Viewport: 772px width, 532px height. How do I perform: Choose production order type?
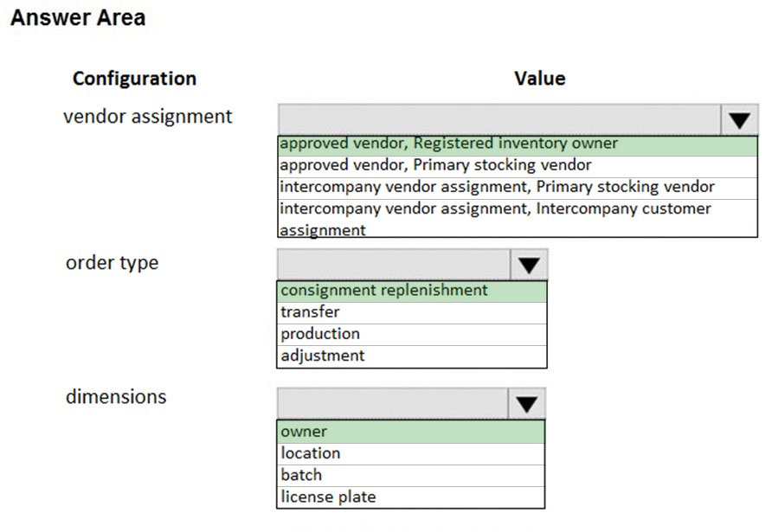[x=412, y=334]
